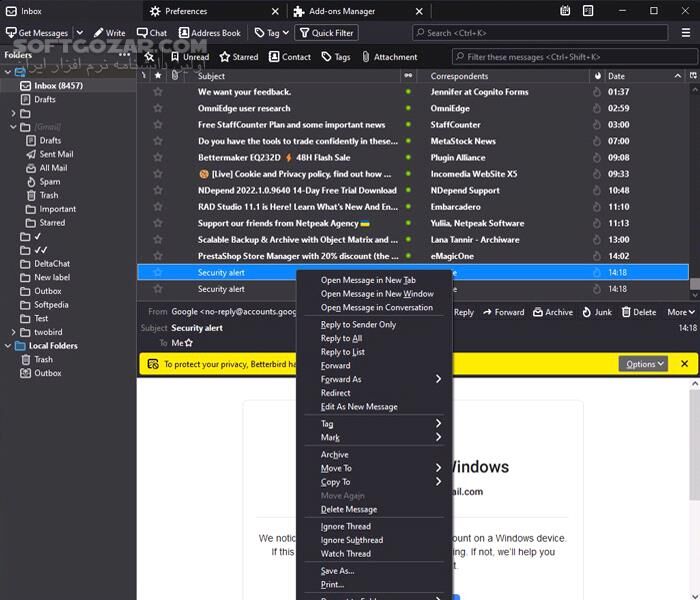Mark the open message as Junk
The height and width of the screenshot is (600, 700).
tap(596, 312)
